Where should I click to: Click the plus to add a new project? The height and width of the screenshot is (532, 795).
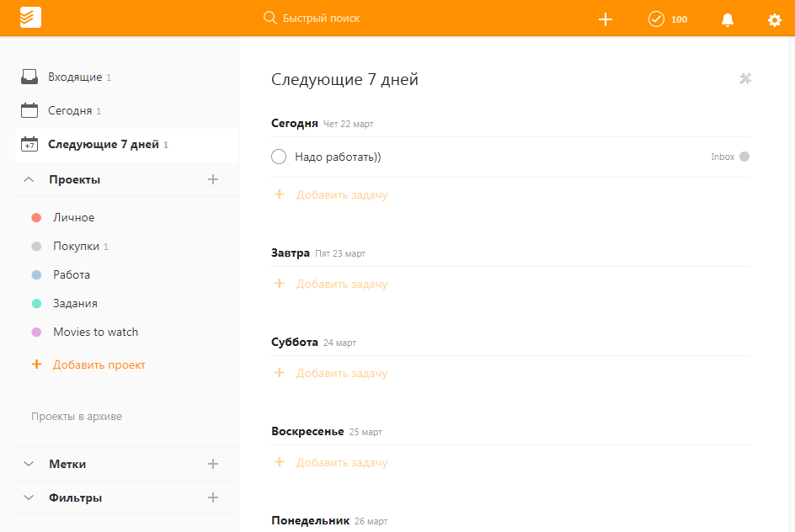pyautogui.click(x=213, y=179)
